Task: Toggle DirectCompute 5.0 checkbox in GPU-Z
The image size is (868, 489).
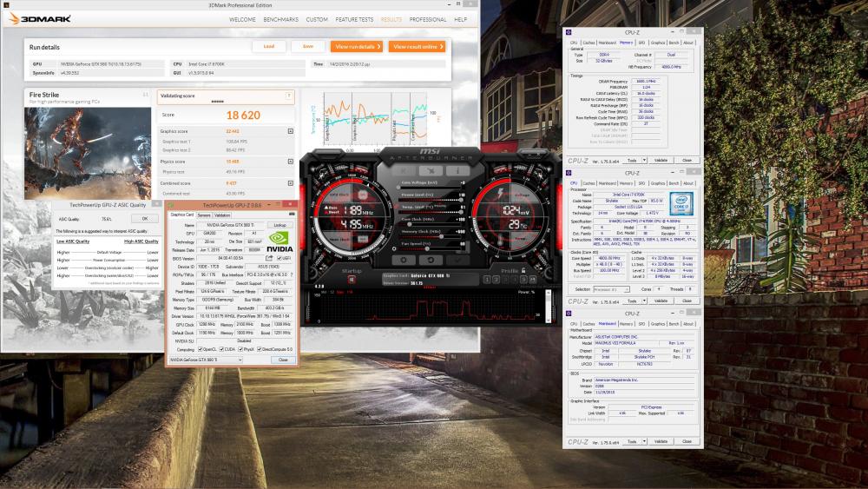Action: tap(259, 349)
